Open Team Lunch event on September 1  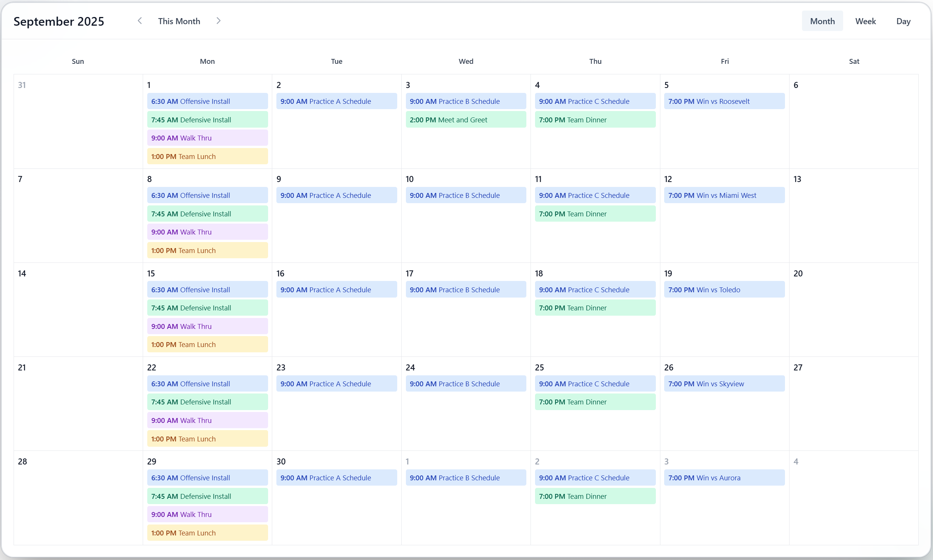tap(208, 156)
